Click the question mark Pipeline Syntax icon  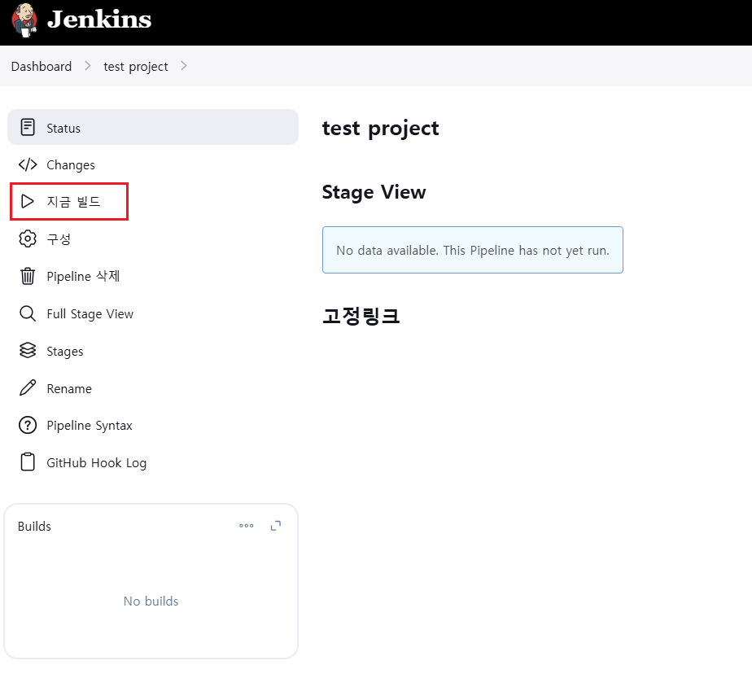pos(28,425)
